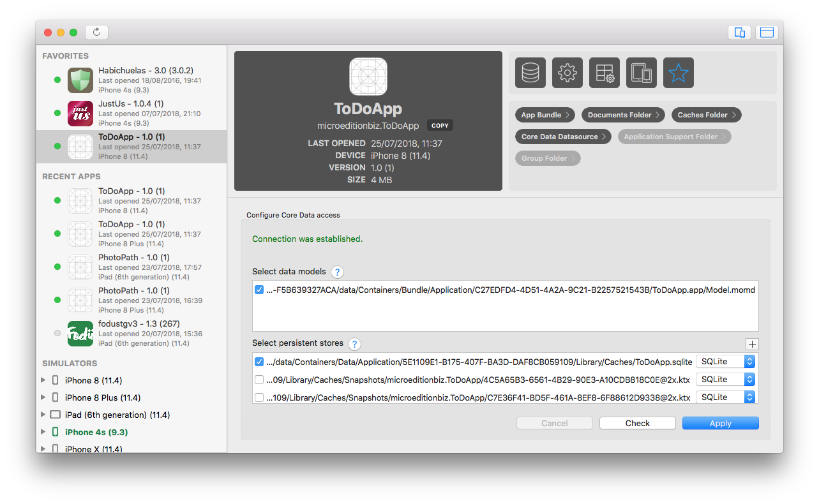Viewport: 819px width, 504px height.
Task: Click the refresh button in title bar
Action: 96,32
